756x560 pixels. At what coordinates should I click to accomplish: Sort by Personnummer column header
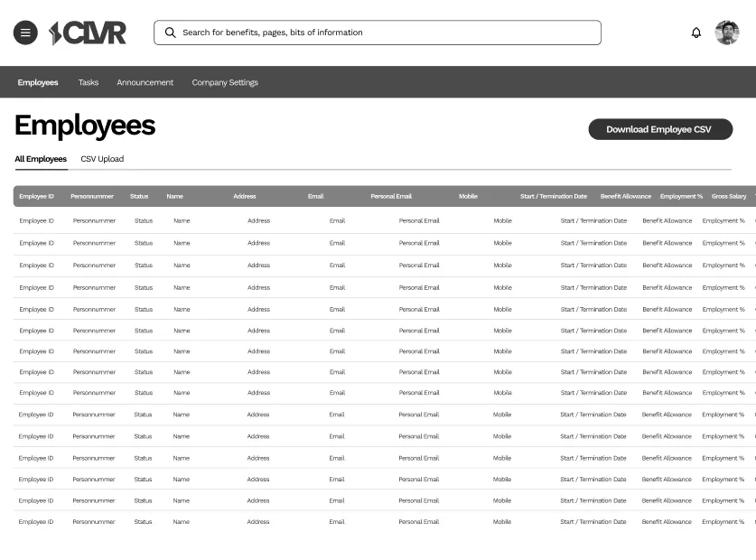(x=92, y=196)
